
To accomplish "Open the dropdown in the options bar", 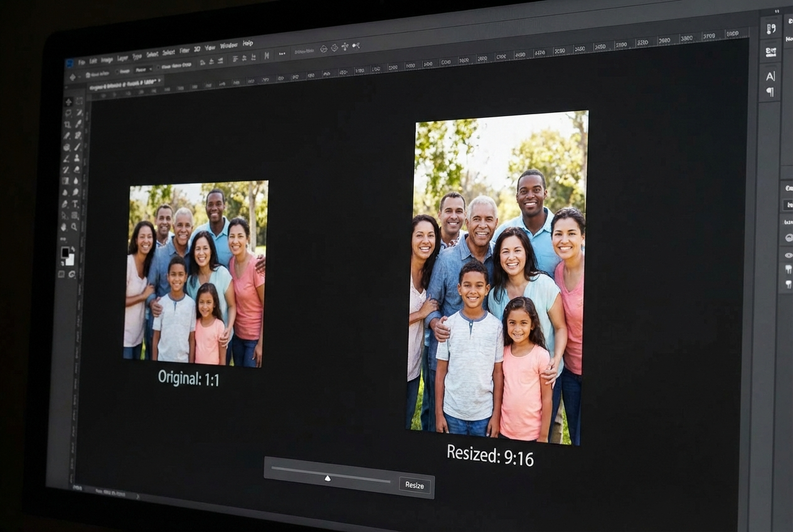I will 141,70.
